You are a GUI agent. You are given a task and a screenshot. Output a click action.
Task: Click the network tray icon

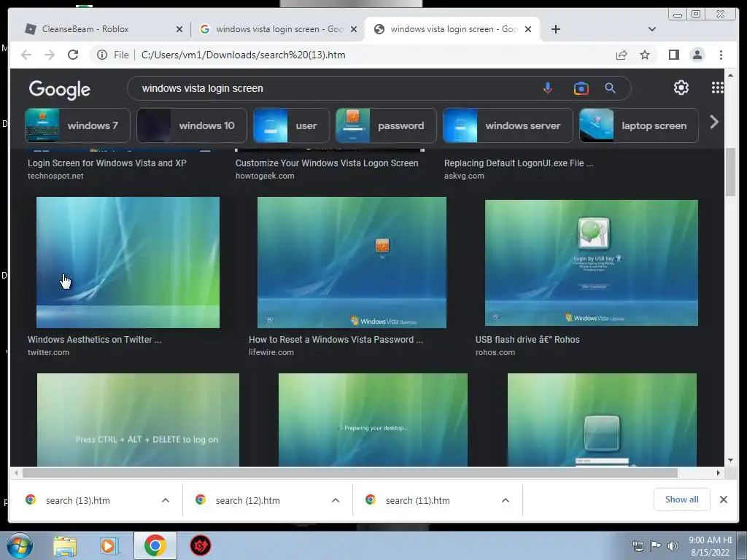tap(638, 546)
